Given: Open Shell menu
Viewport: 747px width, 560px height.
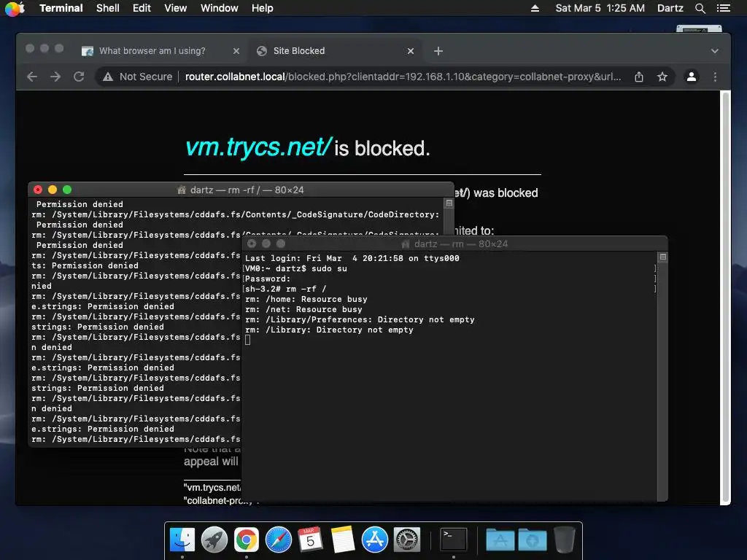Looking at the screenshot, I should click(x=108, y=8).
